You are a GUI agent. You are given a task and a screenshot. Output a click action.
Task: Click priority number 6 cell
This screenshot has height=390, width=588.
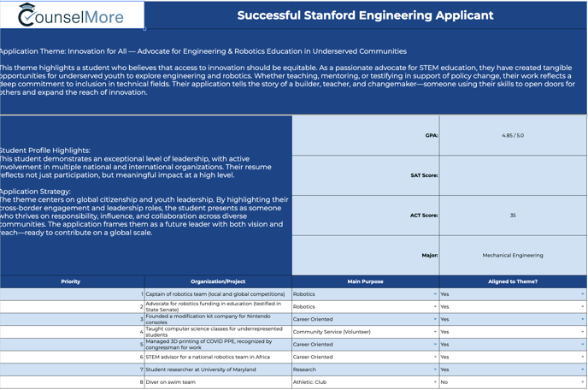(x=72, y=357)
